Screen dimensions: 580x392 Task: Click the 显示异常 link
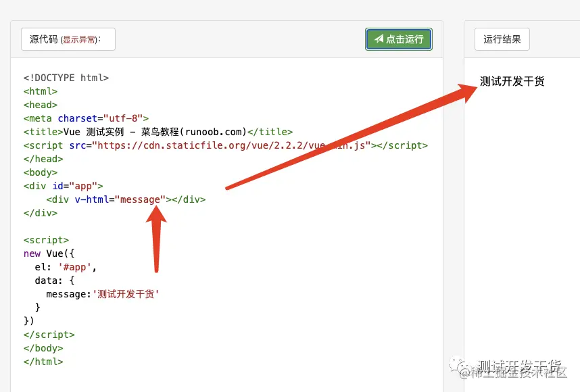[x=79, y=40]
